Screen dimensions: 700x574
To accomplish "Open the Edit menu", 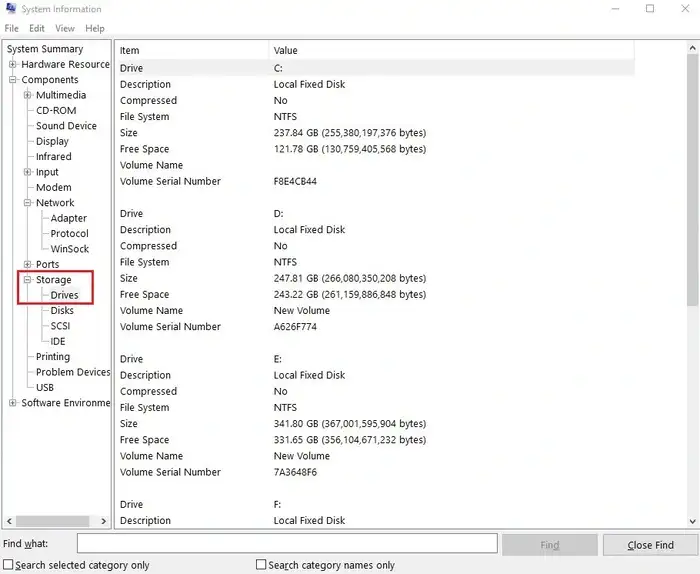I will point(37,29).
